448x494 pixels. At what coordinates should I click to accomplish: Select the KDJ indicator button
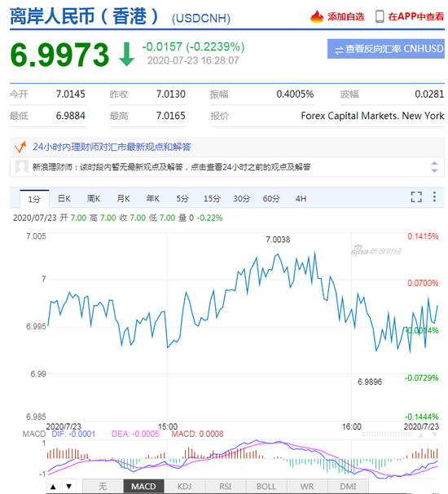coord(184,487)
